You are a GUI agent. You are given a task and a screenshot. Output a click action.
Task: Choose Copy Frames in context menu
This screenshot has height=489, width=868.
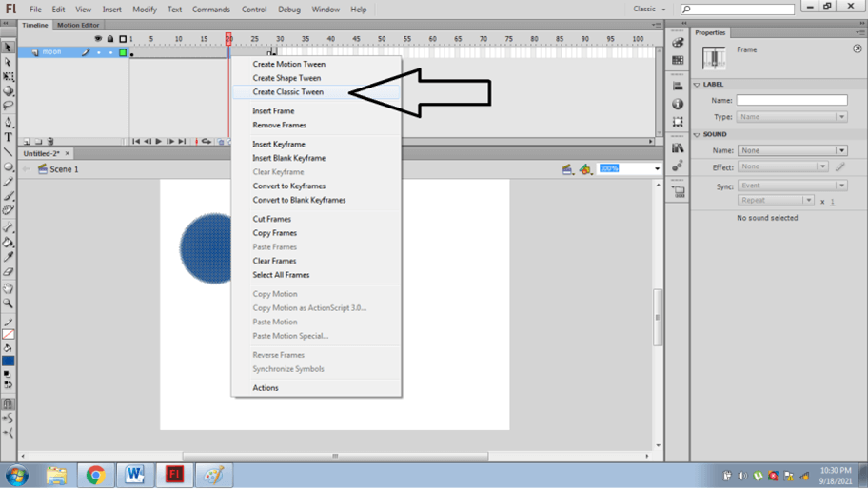click(274, 233)
